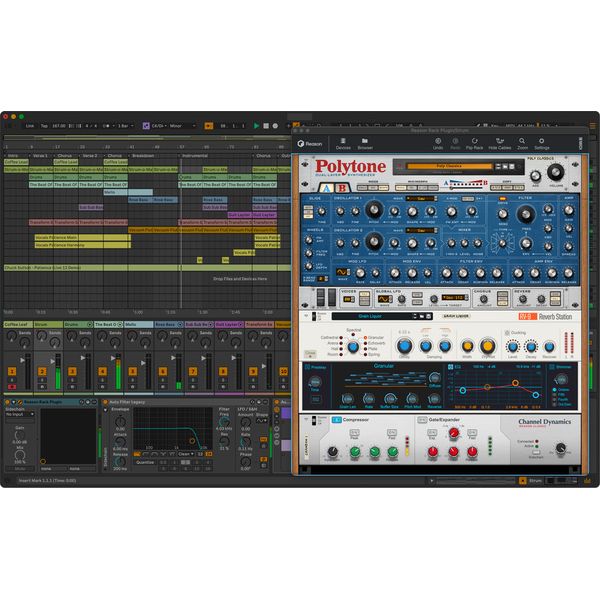Mute track 10 with its activator

(284, 371)
